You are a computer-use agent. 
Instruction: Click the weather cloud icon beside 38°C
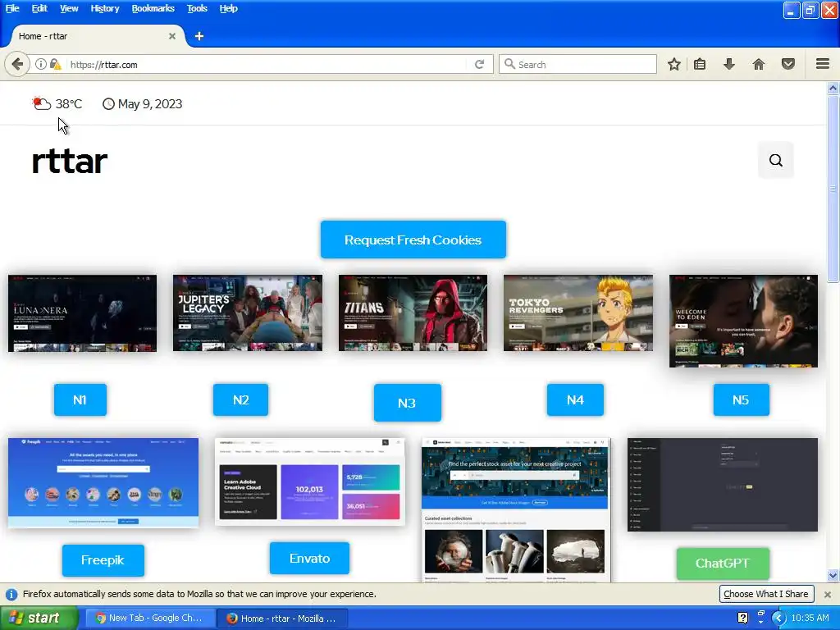[41, 103]
